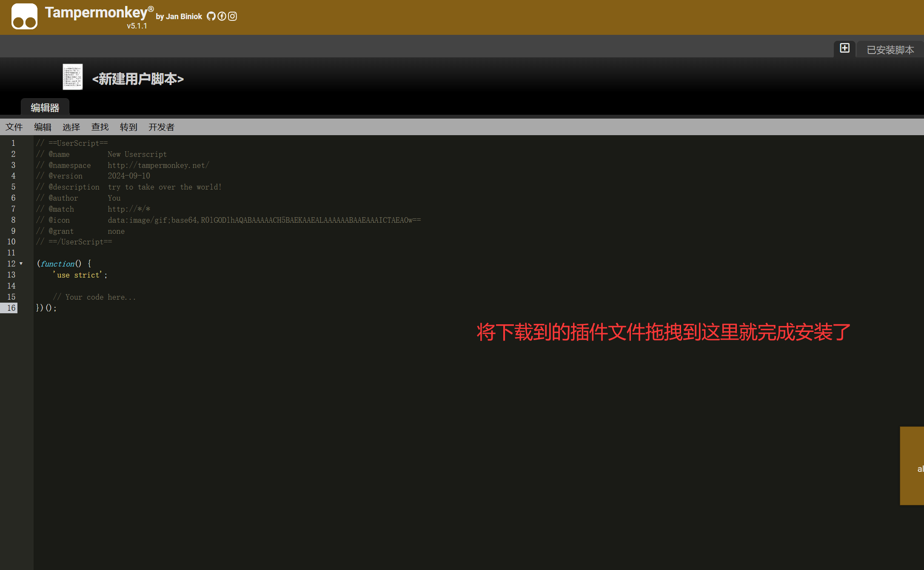Open the 查找 menu
The width and height of the screenshot is (924, 570).
pos(100,127)
